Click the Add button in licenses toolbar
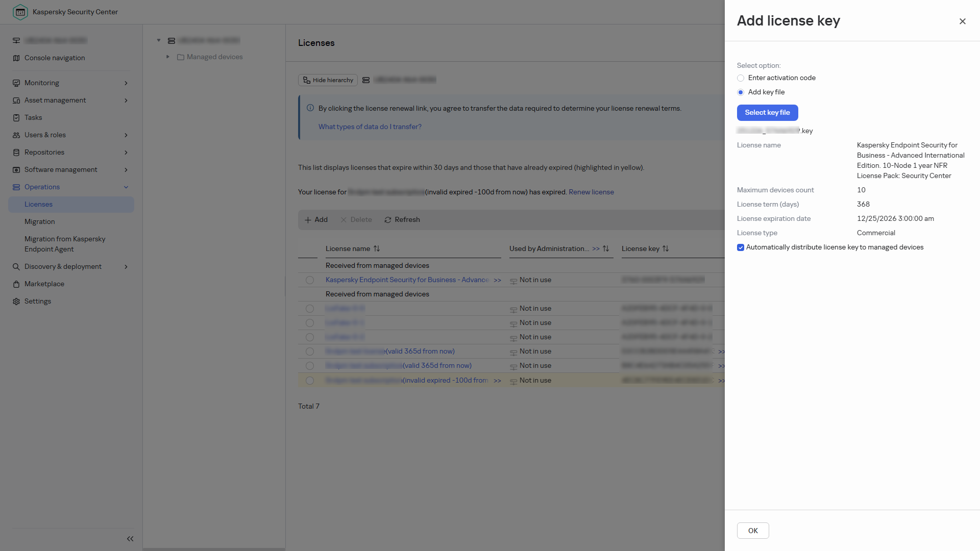 click(x=316, y=220)
